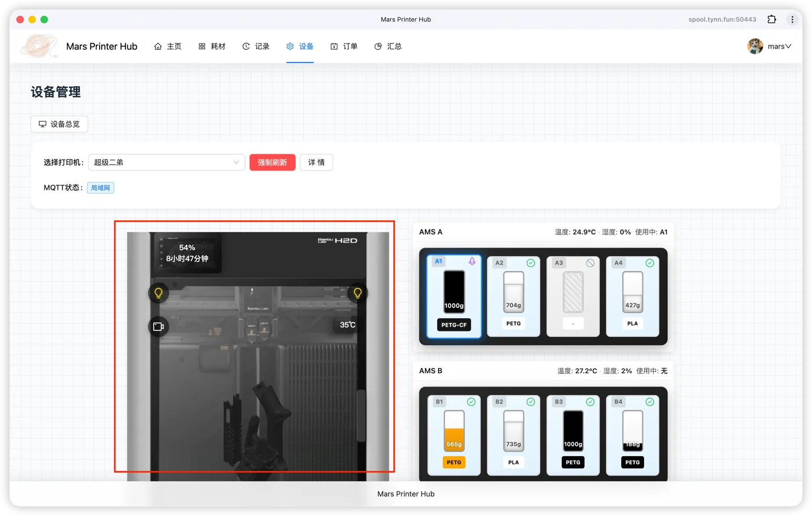Open the three-dot browser menu

click(x=792, y=19)
